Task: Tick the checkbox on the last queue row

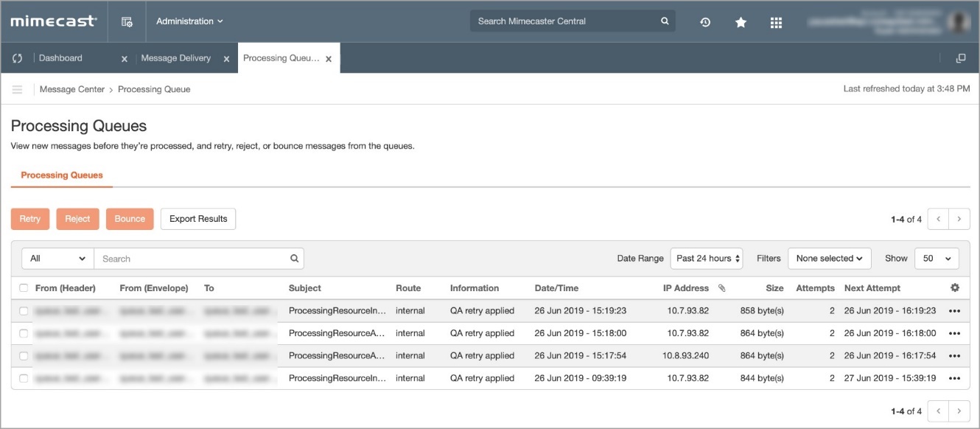Action: [x=23, y=377]
